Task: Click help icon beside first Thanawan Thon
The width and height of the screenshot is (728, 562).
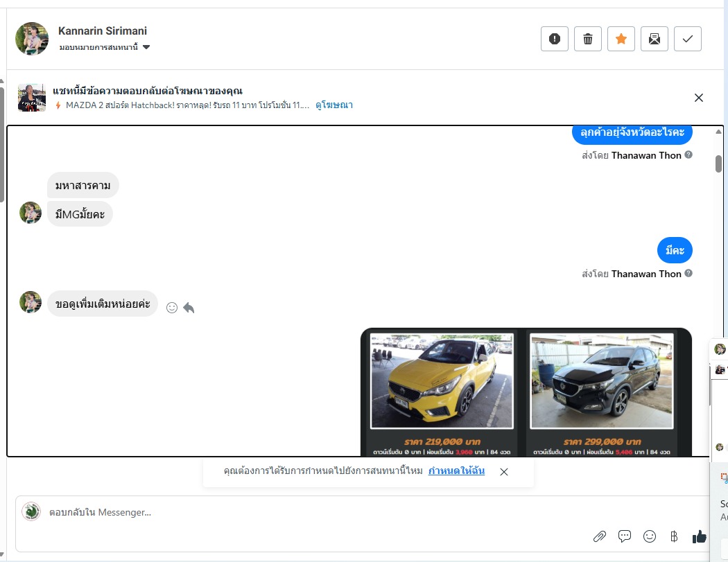Action: (x=688, y=155)
